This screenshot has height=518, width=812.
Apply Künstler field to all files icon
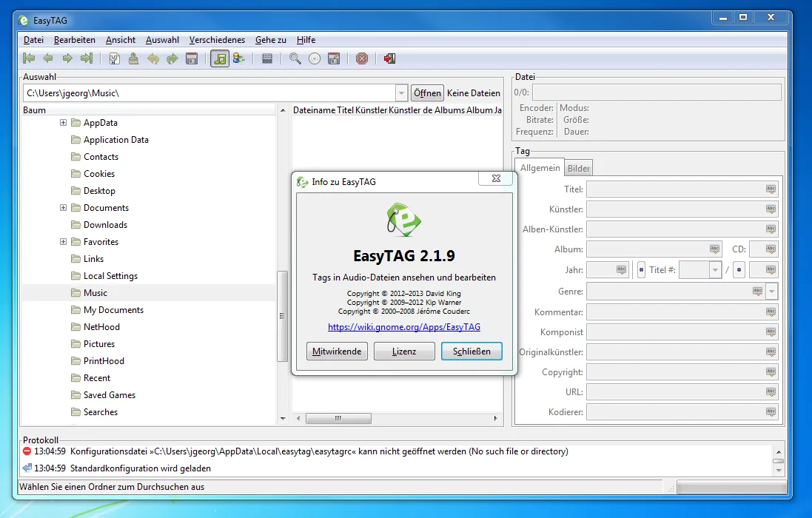771,209
